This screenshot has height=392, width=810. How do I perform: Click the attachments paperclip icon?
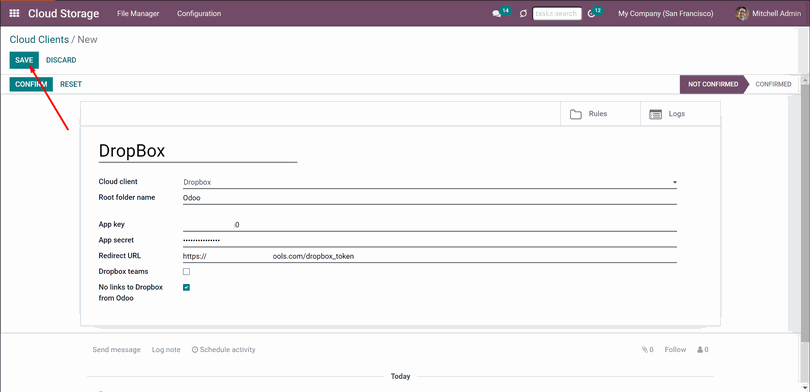tap(645, 350)
